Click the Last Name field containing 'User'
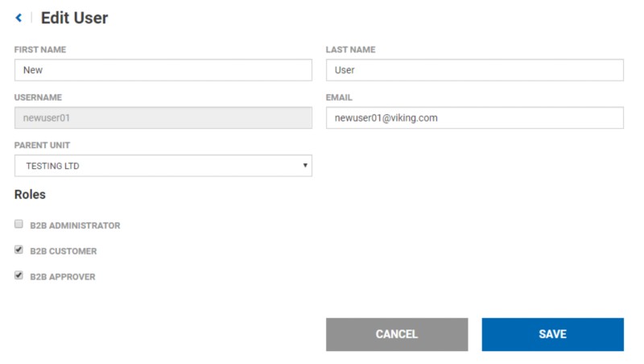This screenshot has height=364, width=644. [474, 70]
